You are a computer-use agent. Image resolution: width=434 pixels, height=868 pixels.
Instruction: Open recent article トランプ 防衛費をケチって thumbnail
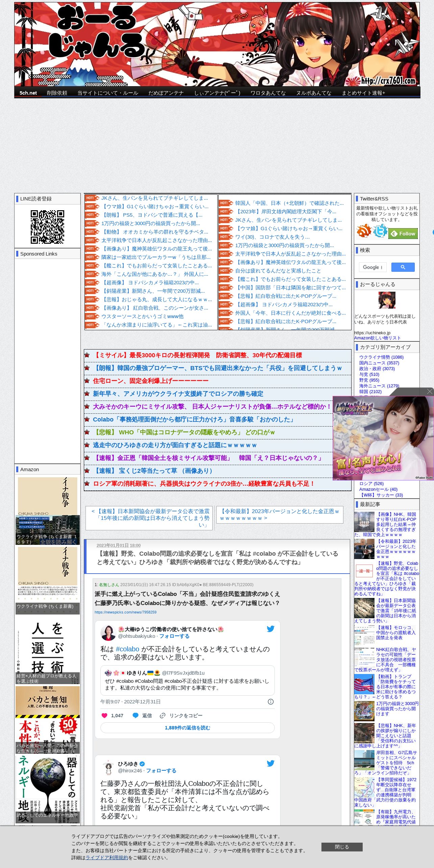click(364, 684)
